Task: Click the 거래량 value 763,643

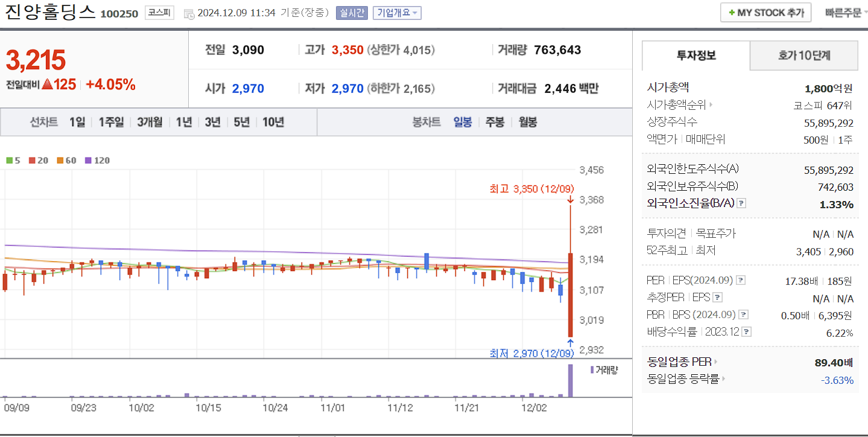Action: [x=558, y=50]
